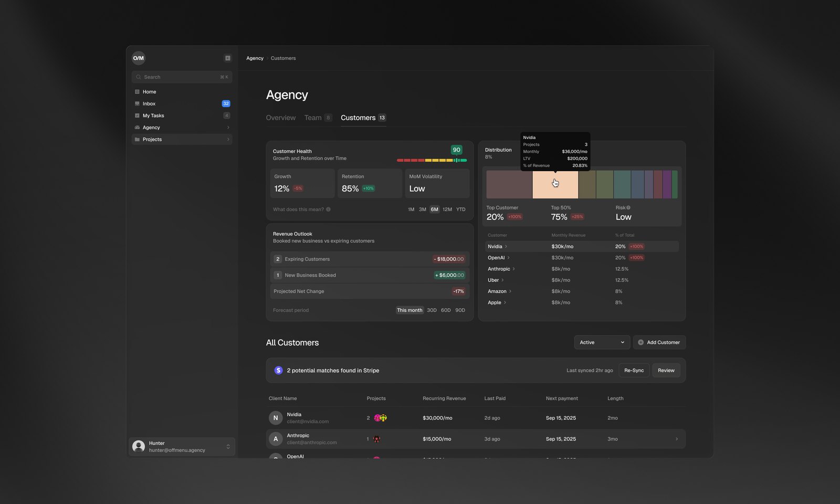
Task: Select the Customers tab
Action: point(363,118)
